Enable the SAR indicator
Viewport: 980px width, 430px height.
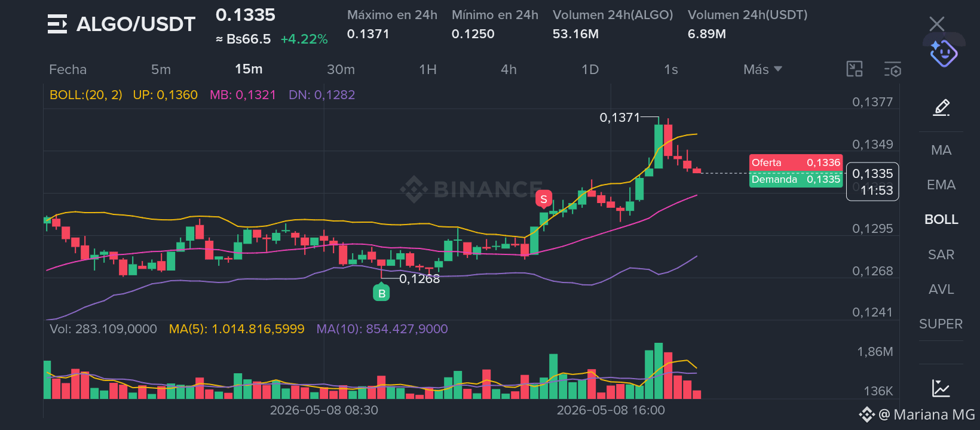tap(941, 254)
